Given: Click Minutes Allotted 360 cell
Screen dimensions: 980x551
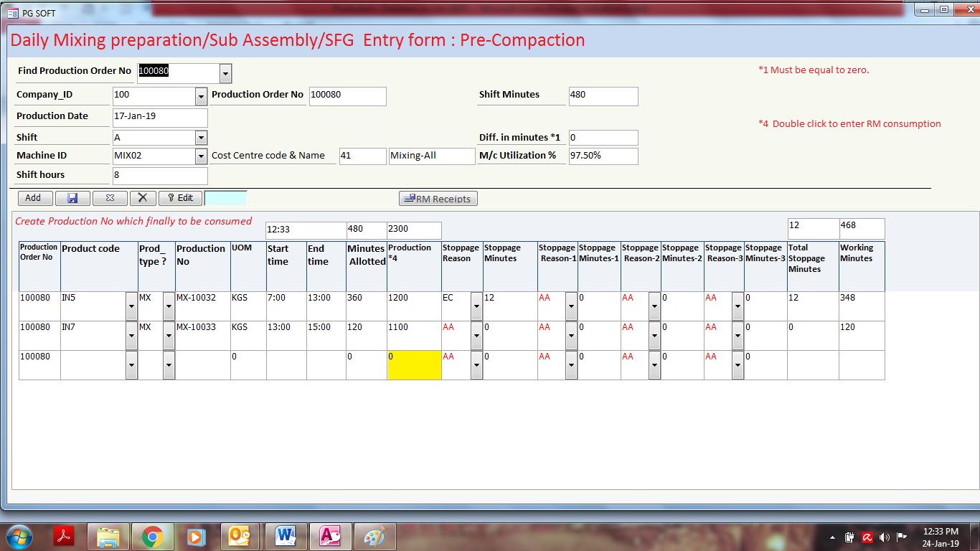Looking at the screenshot, I should (x=366, y=306).
